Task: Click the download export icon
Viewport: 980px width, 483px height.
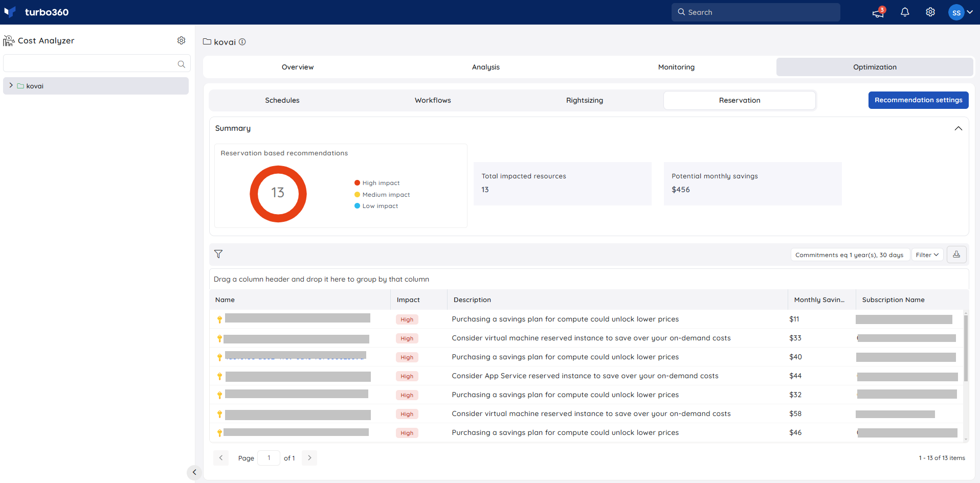Action: [x=956, y=255]
